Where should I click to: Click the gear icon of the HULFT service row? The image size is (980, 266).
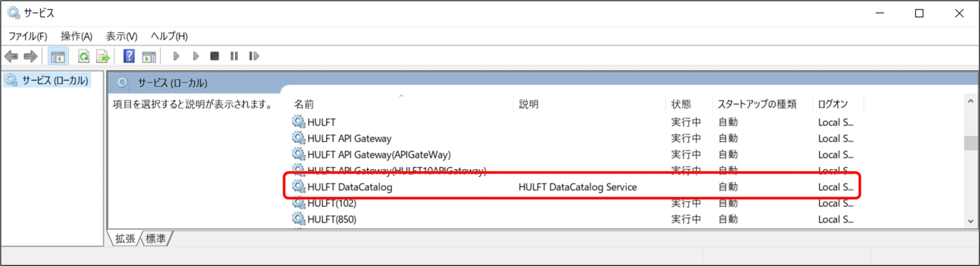(x=299, y=122)
